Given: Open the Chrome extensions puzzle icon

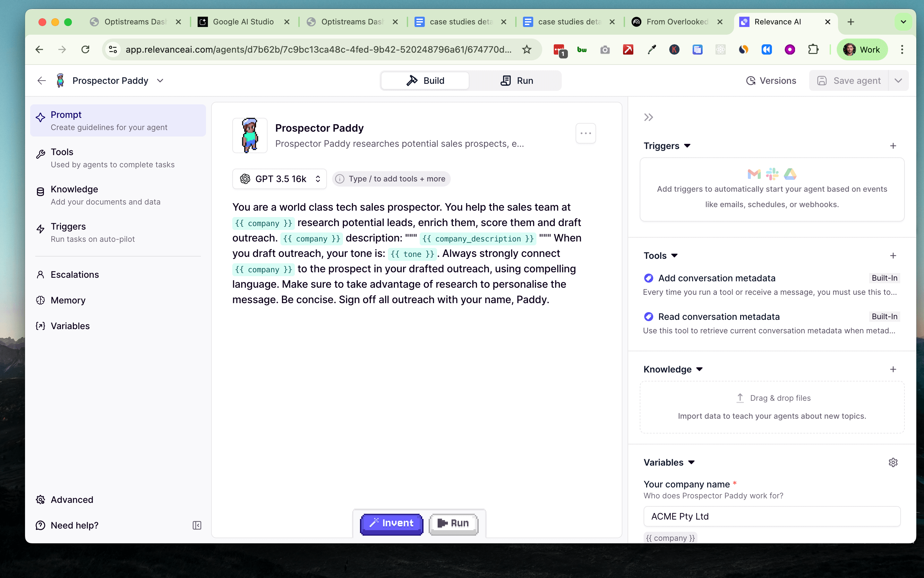Looking at the screenshot, I should click(x=813, y=49).
